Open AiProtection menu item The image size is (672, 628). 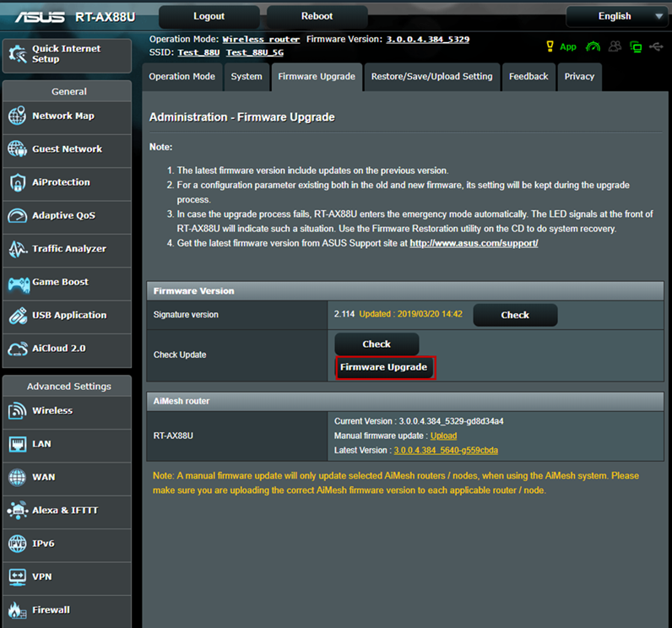pyautogui.click(x=67, y=182)
